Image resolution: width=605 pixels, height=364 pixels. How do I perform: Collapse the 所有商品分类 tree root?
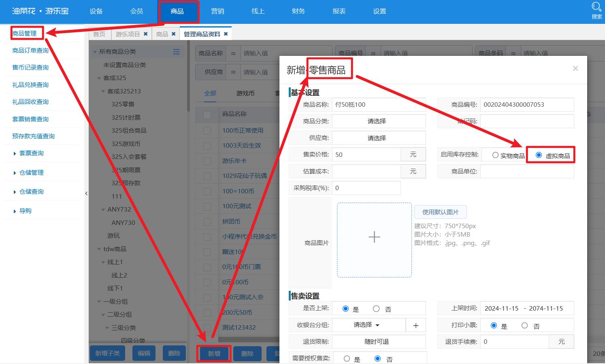click(x=95, y=52)
